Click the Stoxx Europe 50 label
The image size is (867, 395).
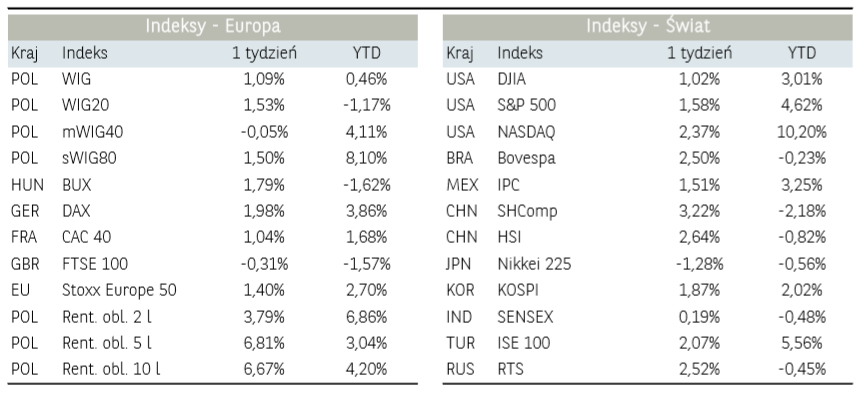[119, 290]
